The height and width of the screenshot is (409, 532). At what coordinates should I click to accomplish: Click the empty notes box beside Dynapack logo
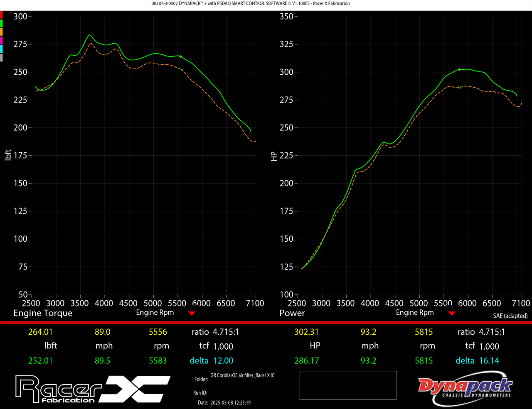click(347, 385)
